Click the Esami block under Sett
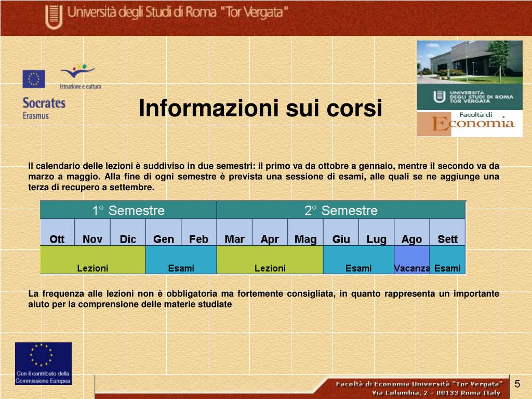Screen dimensions: 532x399 pyautogui.click(x=447, y=260)
